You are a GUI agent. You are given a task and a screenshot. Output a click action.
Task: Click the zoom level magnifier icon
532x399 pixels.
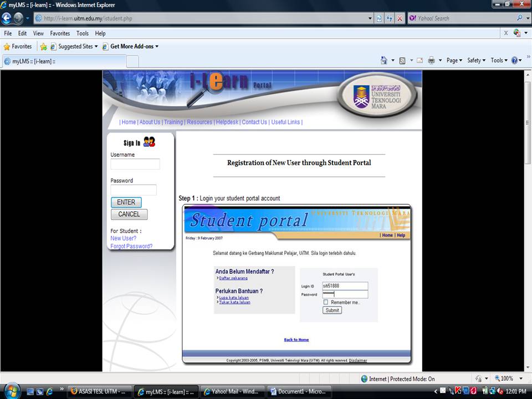pos(497,378)
